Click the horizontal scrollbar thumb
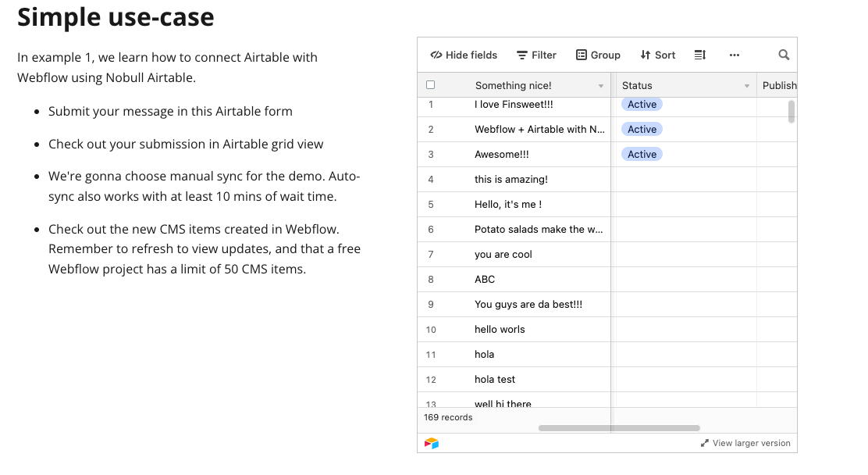 619,428
